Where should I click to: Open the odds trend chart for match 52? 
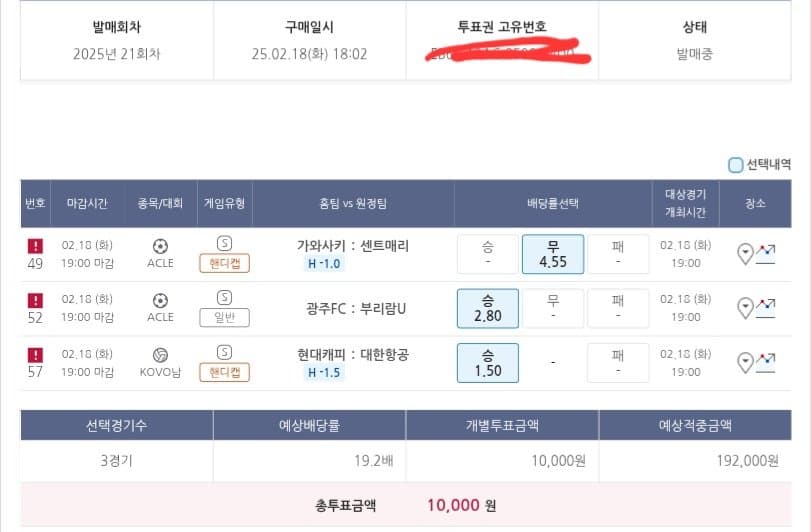[x=766, y=308]
